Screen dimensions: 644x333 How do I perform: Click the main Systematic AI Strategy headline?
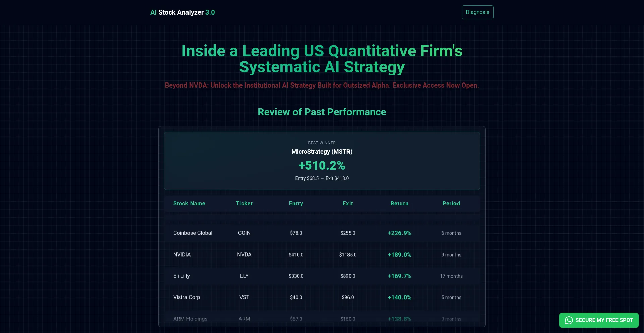tap(322, 59)
